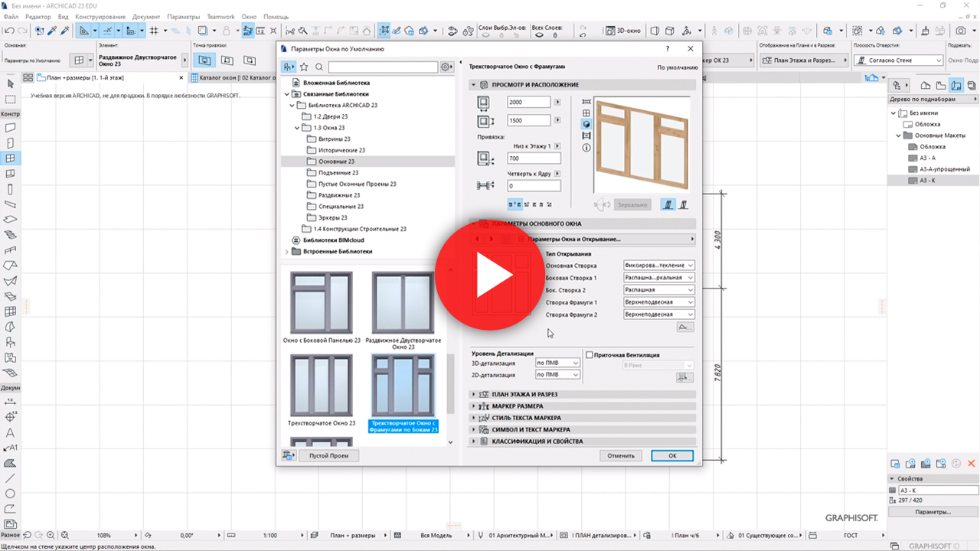Expand the КЛАССИФИКАЦИЯ И СВОЙСТВА section
The height and width of the screenshot is (551, 980).
coord(583,442)
